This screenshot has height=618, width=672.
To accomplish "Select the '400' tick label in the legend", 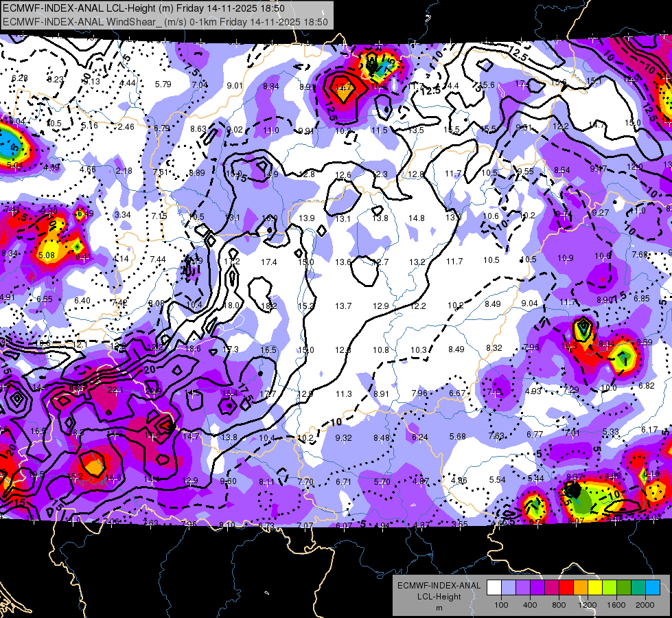I will (x=530, y=605).
